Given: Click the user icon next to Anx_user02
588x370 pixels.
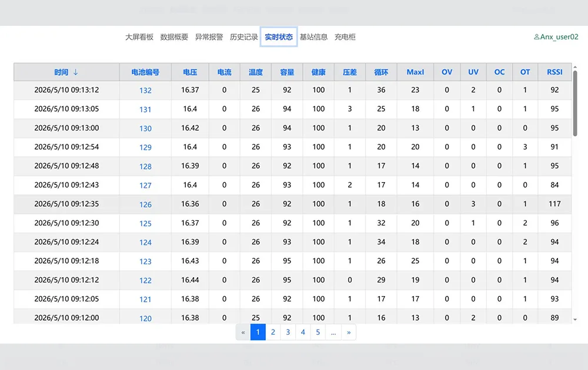Looking at the screenshot, I should [537, 36].
